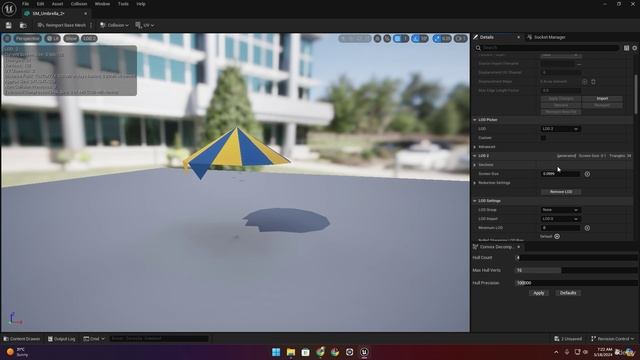Open the viewport LOD 2 selector
Viewport: 640px width, 360px height.
[89, 38]
